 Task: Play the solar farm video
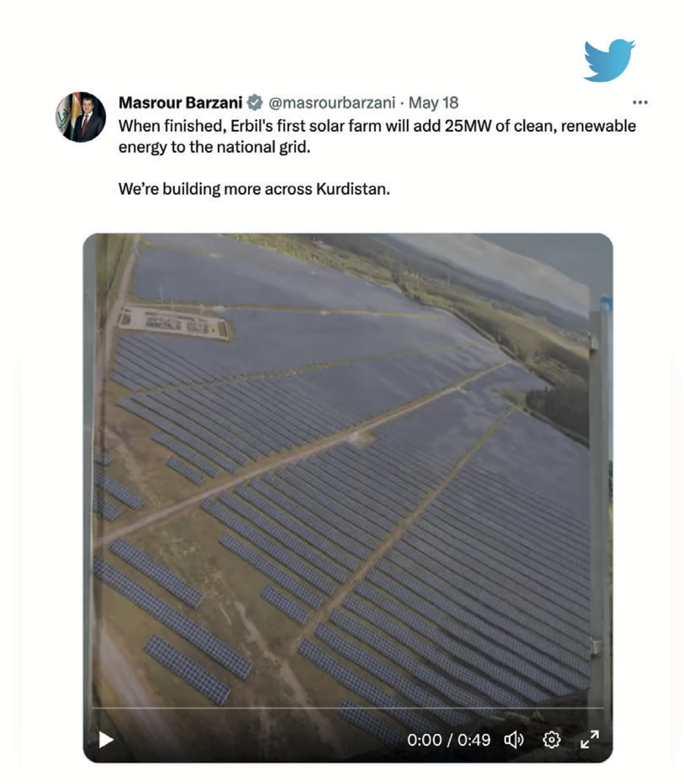pyautogui.click(x=106, y=740)
